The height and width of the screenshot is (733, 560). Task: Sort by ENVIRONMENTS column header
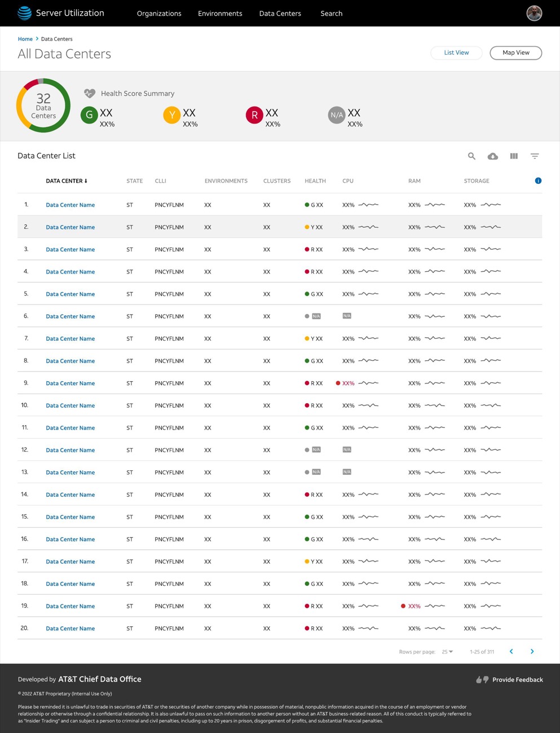tap(226, 181)
